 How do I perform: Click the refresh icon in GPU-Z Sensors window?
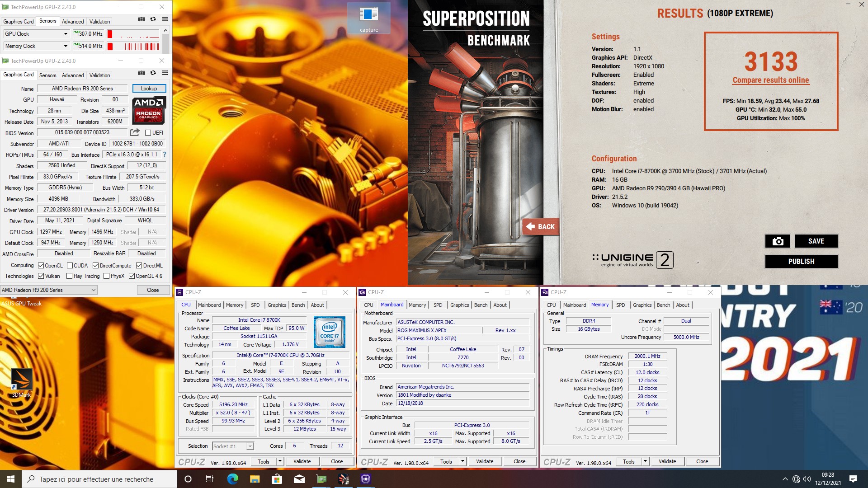(153, 19)
